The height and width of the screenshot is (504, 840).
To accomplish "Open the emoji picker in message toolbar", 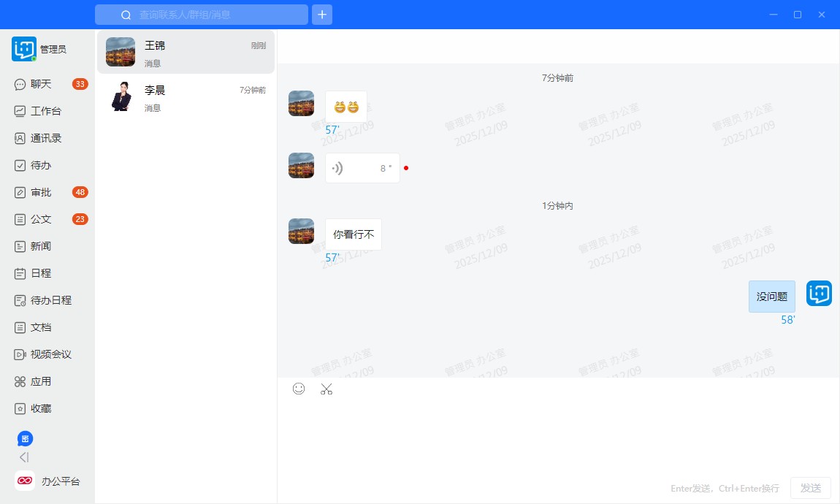I will [x=299, y=389].
